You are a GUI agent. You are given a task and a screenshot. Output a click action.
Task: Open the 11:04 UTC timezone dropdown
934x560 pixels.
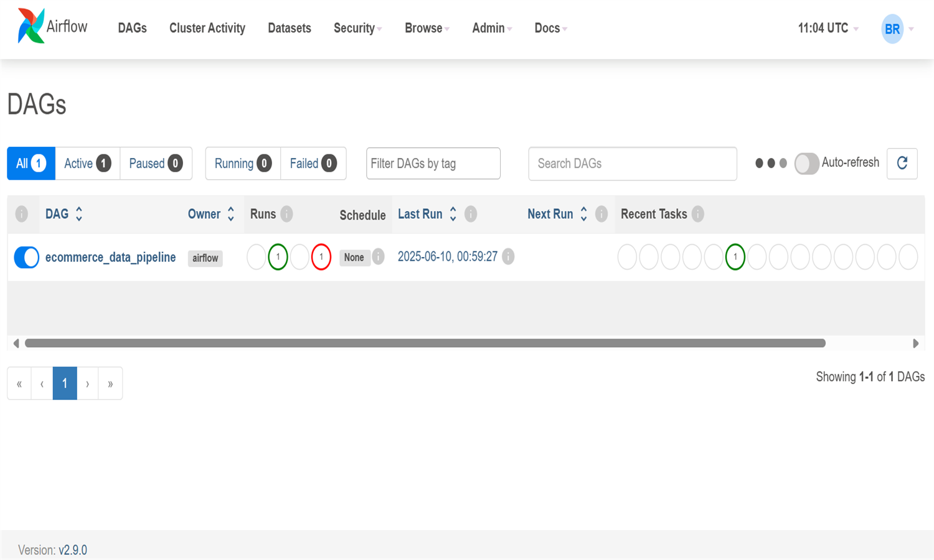pos(828,28)
